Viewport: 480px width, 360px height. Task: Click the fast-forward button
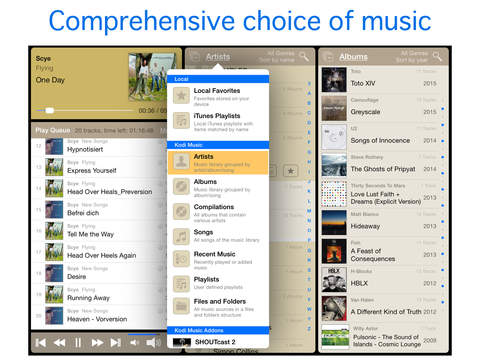(97, 343)
